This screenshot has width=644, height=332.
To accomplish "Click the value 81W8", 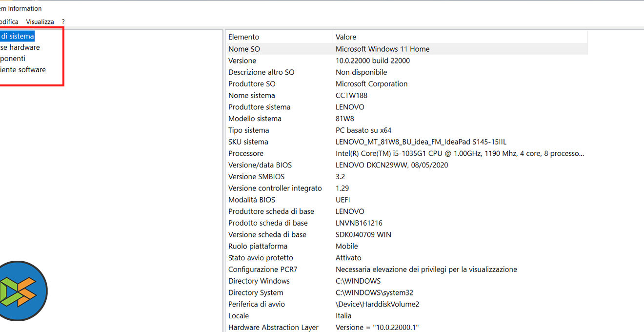I will (x=345, y=119).
